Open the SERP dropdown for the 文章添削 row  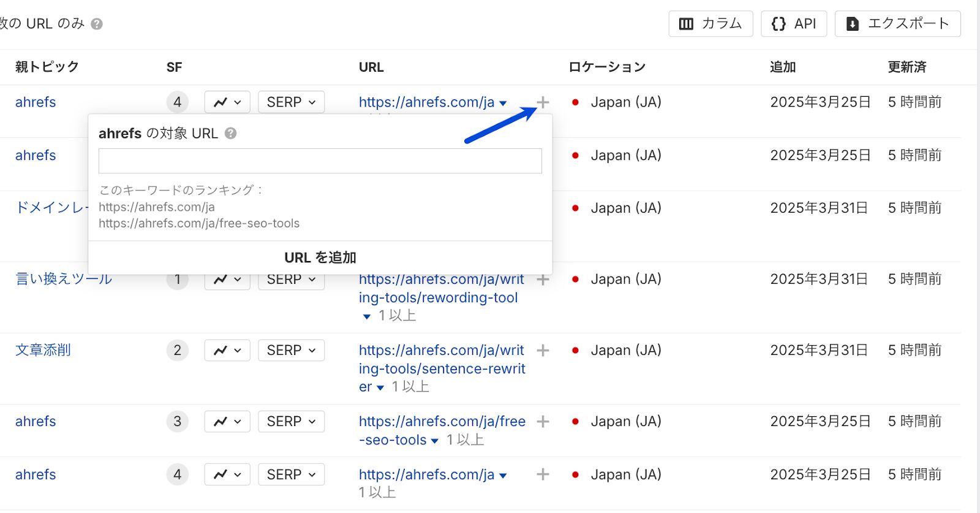pos(291,351)
